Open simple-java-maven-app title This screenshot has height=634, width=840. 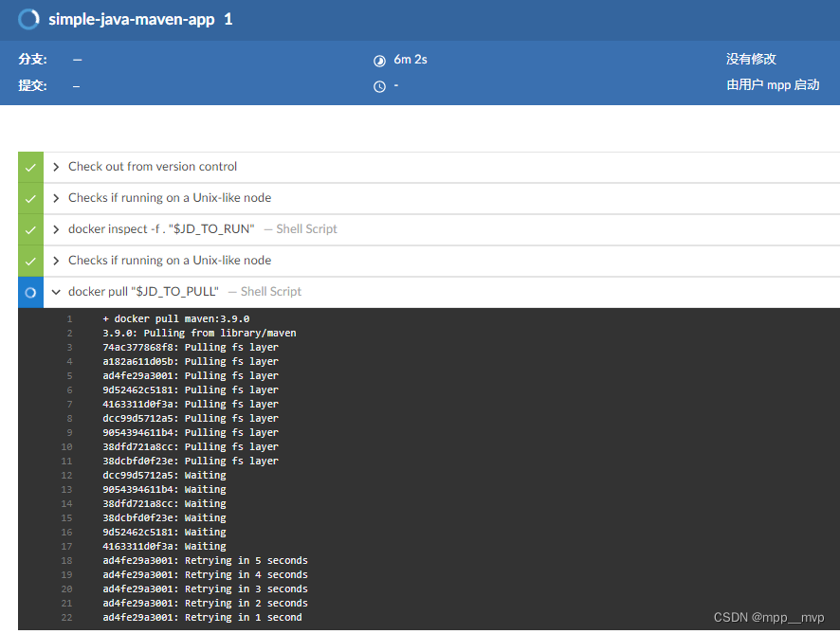(131, 20)
